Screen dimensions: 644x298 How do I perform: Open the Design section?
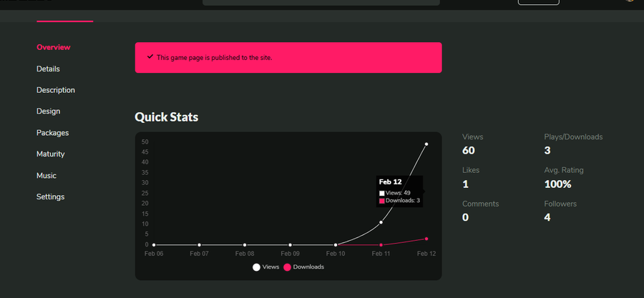48,111
